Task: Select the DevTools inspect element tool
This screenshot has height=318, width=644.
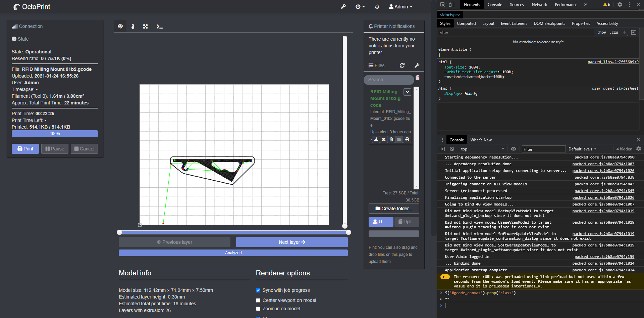Action: [442, 5]
